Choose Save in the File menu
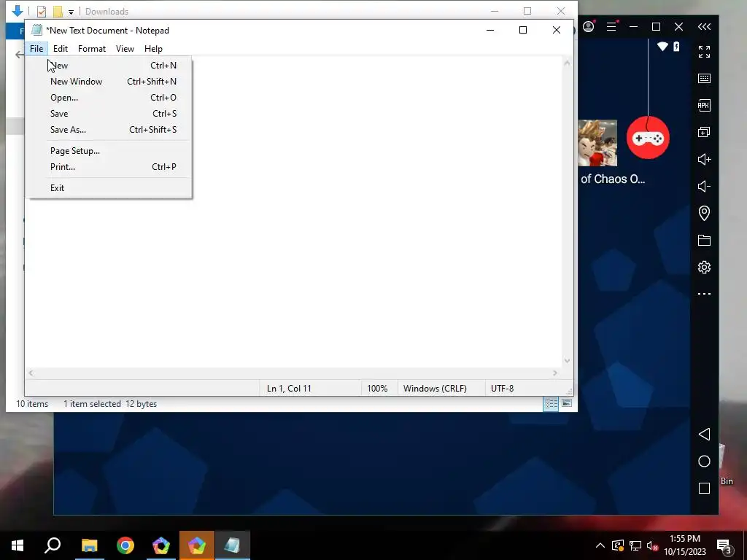 110,114
